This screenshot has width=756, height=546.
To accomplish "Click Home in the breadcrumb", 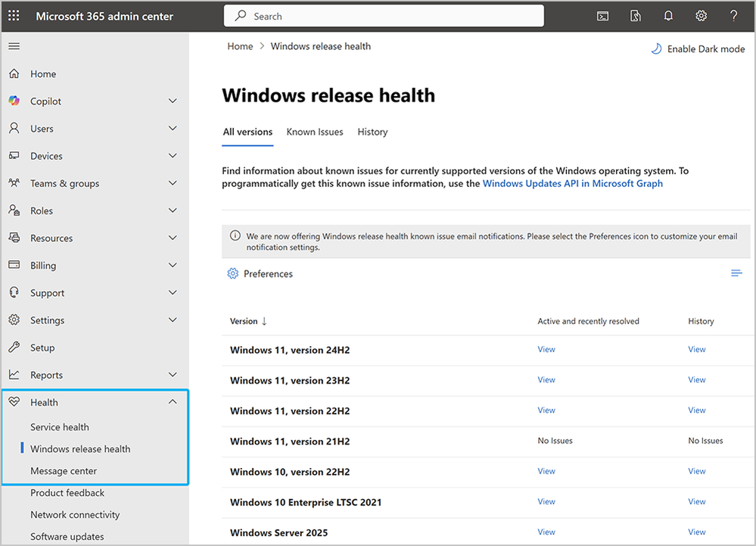I will [240, 46].
